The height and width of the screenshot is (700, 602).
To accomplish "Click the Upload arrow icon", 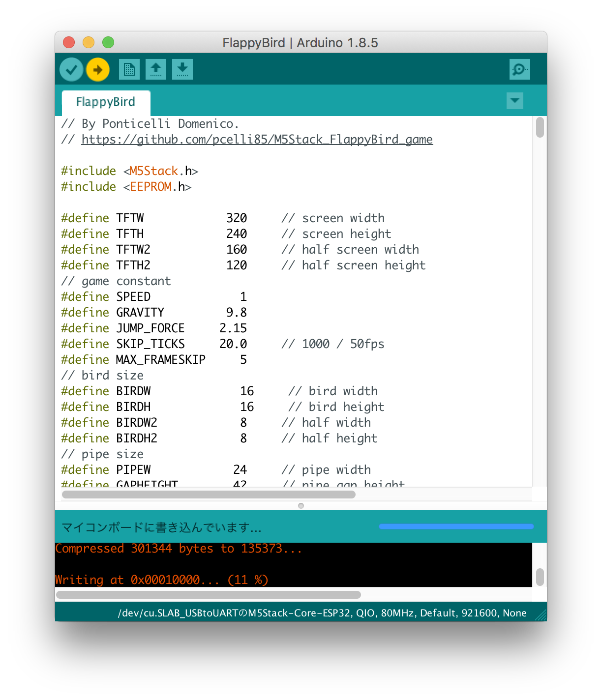I will [x=98, y=69].
